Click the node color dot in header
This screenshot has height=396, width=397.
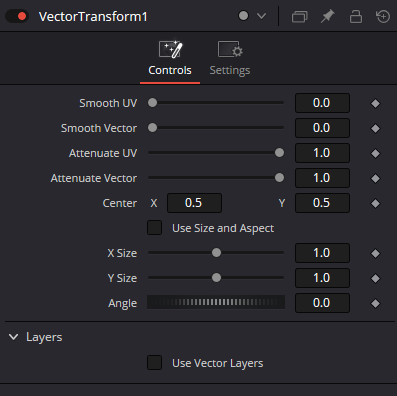tap(243, 16)
